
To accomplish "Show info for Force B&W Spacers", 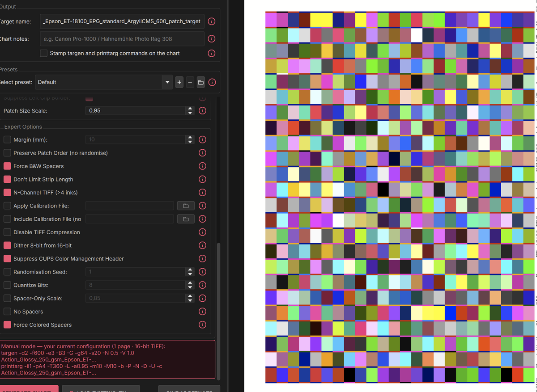I will 202,166.
